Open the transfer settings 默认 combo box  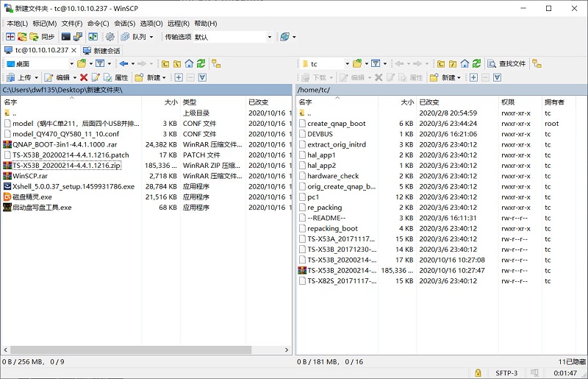coord(232,37)
